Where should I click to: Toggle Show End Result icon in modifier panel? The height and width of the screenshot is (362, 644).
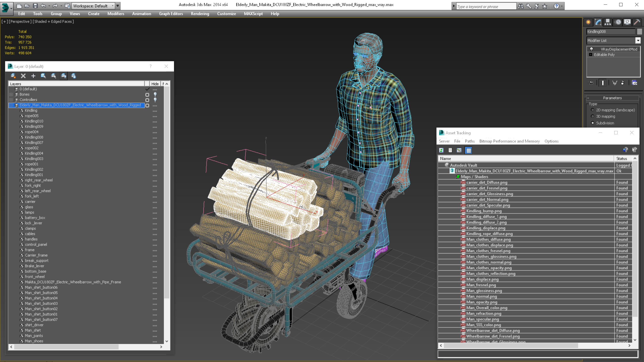(603, 83)
